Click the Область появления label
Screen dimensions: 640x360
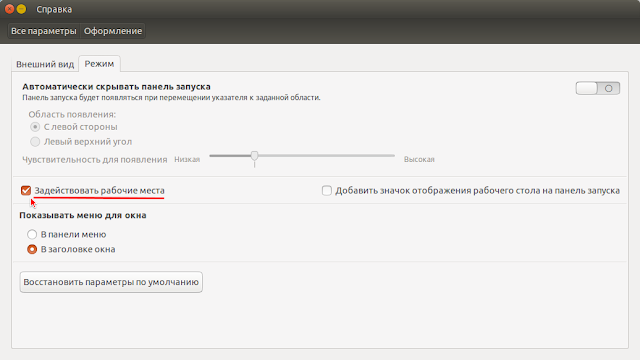pos(72,114)
